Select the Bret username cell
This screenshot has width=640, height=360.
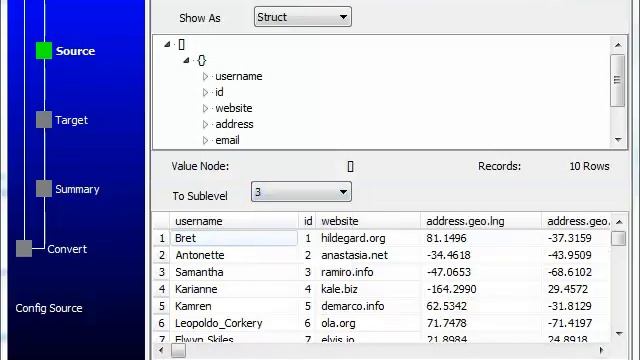(x=234, y=238)
